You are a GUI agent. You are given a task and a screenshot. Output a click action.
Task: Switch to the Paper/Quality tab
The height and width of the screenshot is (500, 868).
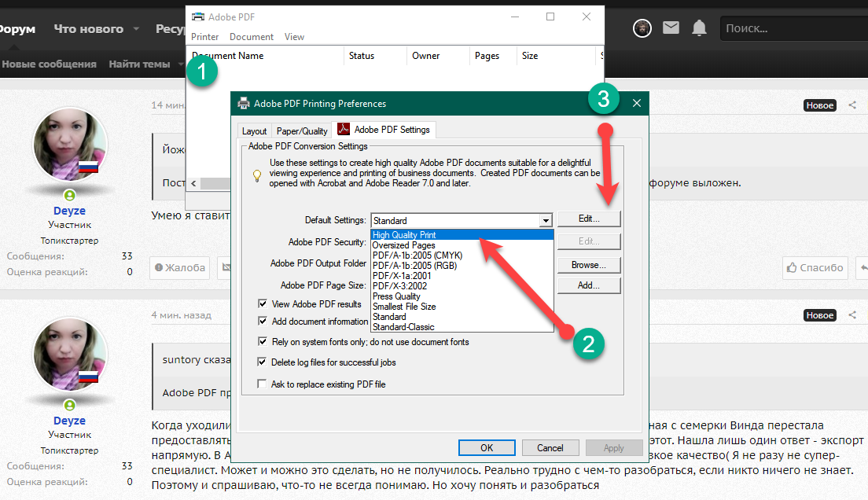(x=302, y=131)
